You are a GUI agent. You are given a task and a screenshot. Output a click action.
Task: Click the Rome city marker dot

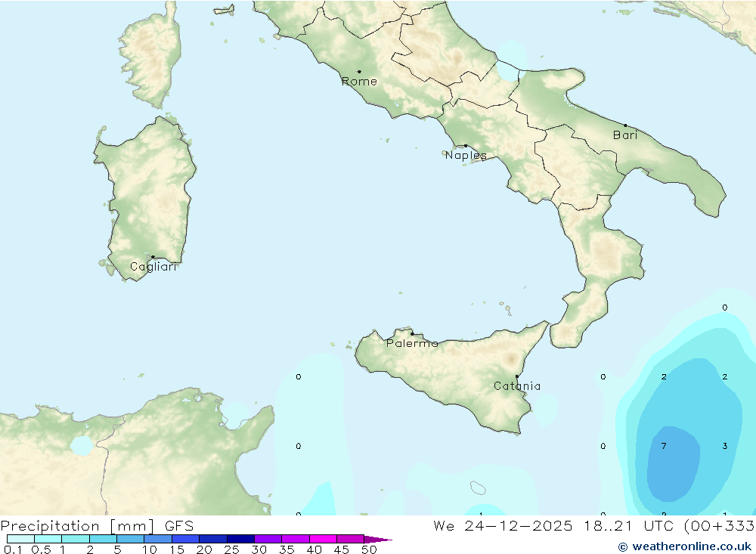[359, 71]
